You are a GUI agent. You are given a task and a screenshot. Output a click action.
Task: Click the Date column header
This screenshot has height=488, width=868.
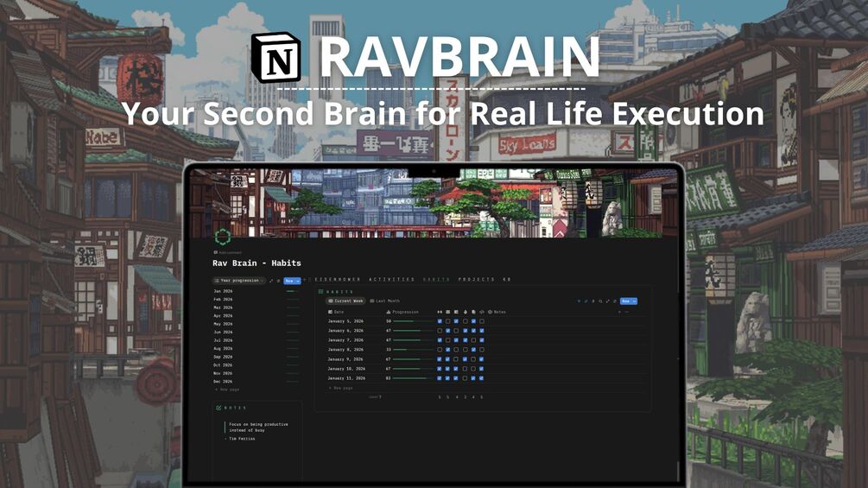(336, 312)
